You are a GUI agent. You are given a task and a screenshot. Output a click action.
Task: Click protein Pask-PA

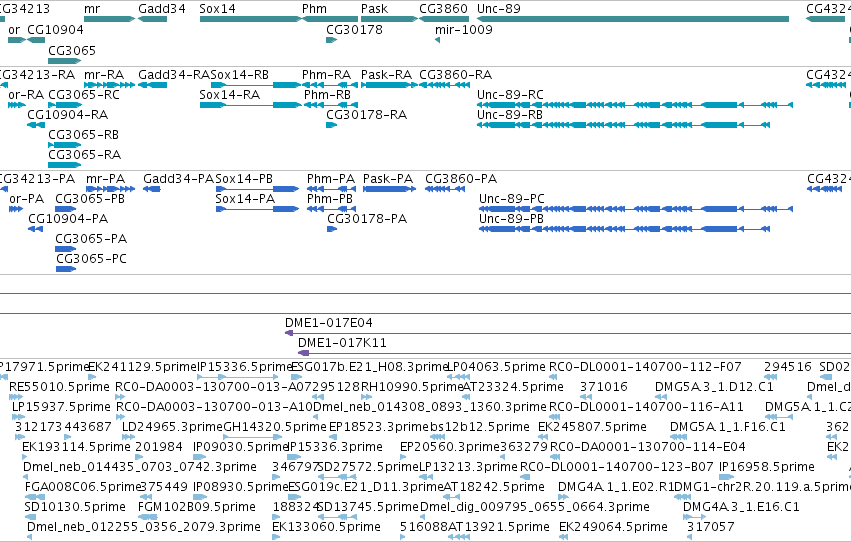point(390,189)
